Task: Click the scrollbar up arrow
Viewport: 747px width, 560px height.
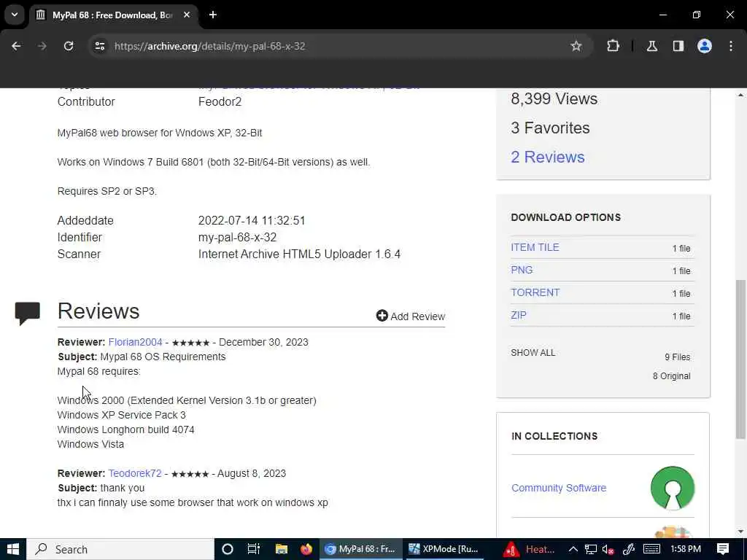Action: click(x=740, y=96)
